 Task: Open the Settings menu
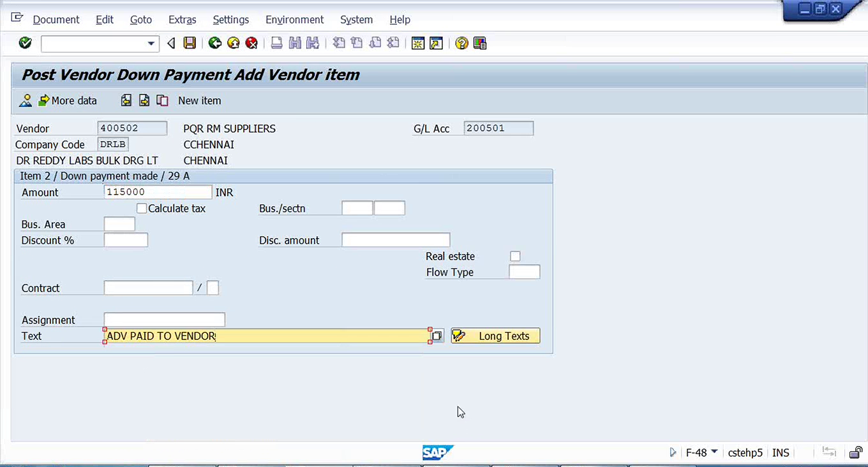pyautogui.click(x=231, y=19)
